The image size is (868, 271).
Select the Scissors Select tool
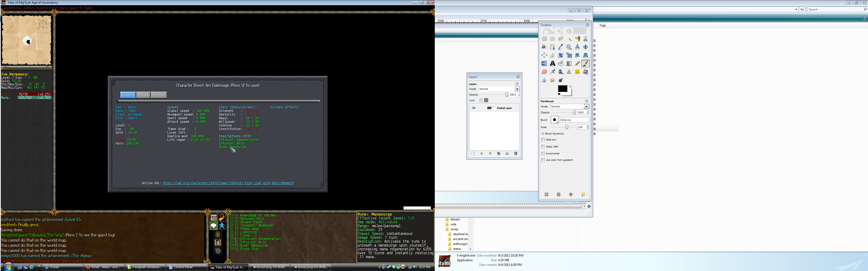(586, 39)
